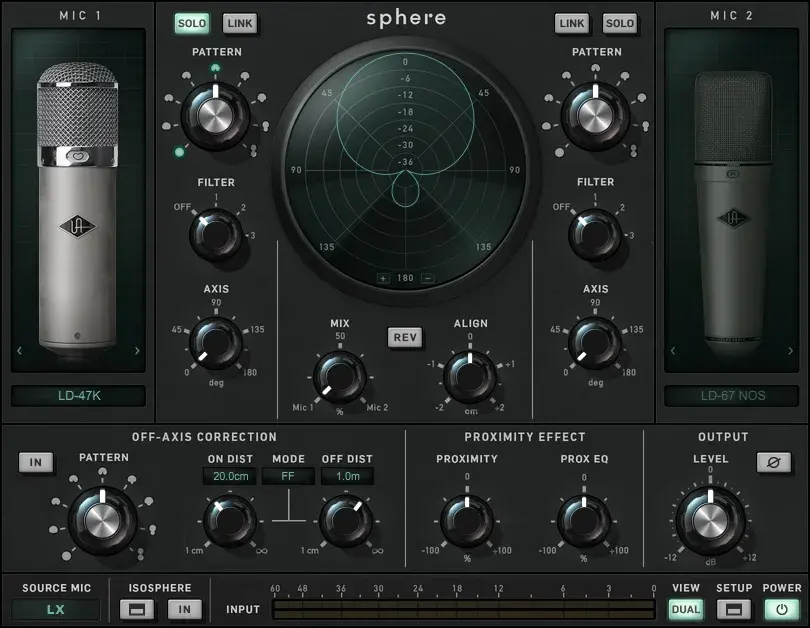Click the Setup panel icon
Screen dimensions: 810x628
tap(734, 608)
